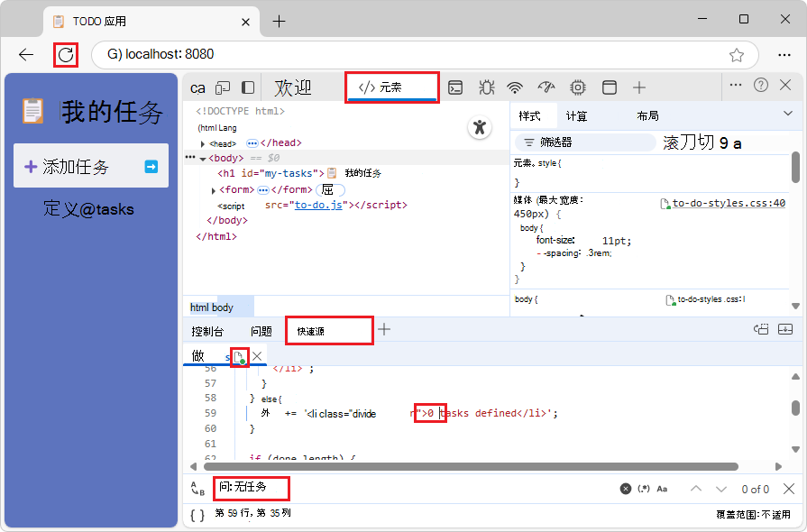
Task: Click the search text field containing 无任务
Action: [252, 488]
